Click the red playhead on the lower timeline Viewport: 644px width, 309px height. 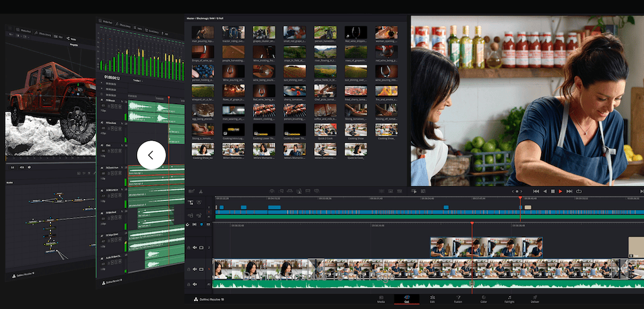472,224
